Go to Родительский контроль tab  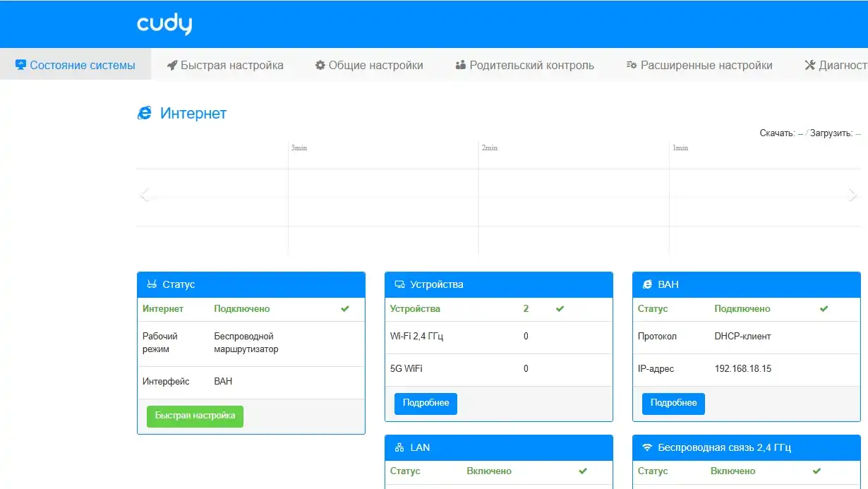[524, 65]
